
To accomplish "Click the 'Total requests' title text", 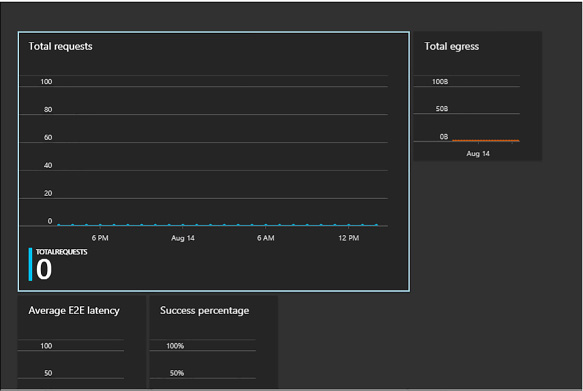I will coord(61,46).
